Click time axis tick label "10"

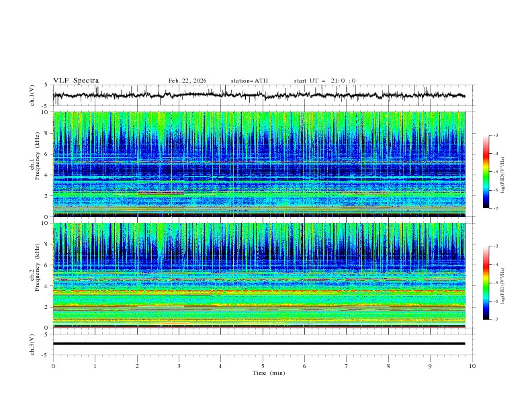click(472, 366)
